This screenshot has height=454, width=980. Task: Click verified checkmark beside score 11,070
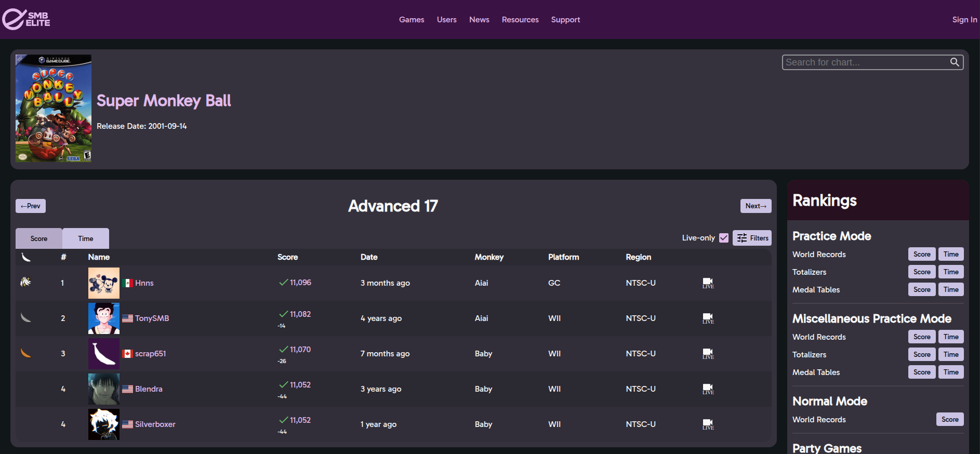[283, 350]
